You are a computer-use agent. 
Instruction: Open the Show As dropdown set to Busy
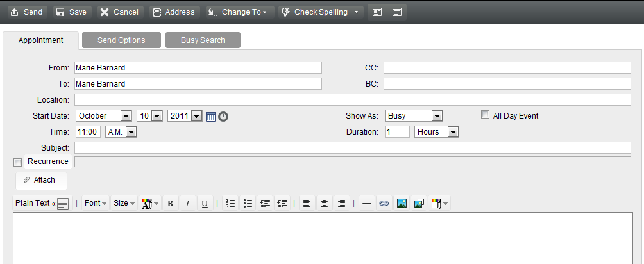pyautogui.click(x=437, y=116)
